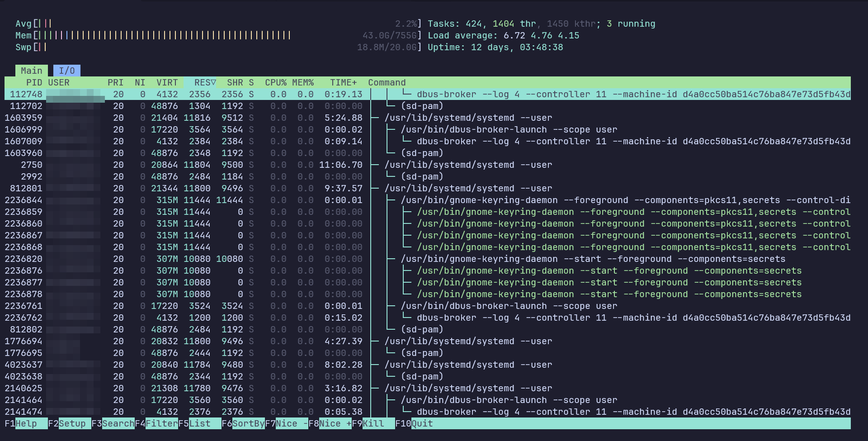Screen dimensions: 868x441
Task: Select dbus-broker-launch process PID 2236761
Action: tap(428, 306)
